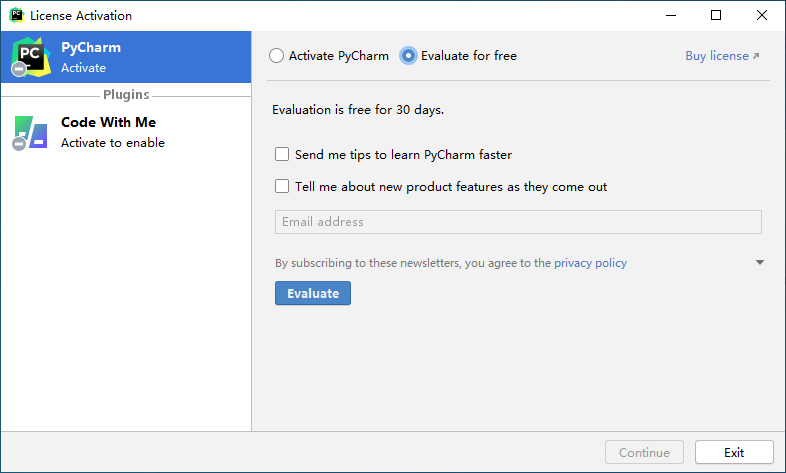Select the Evaluate for free radio button
This screenshot has height=473, width=786.
point(408,56)
